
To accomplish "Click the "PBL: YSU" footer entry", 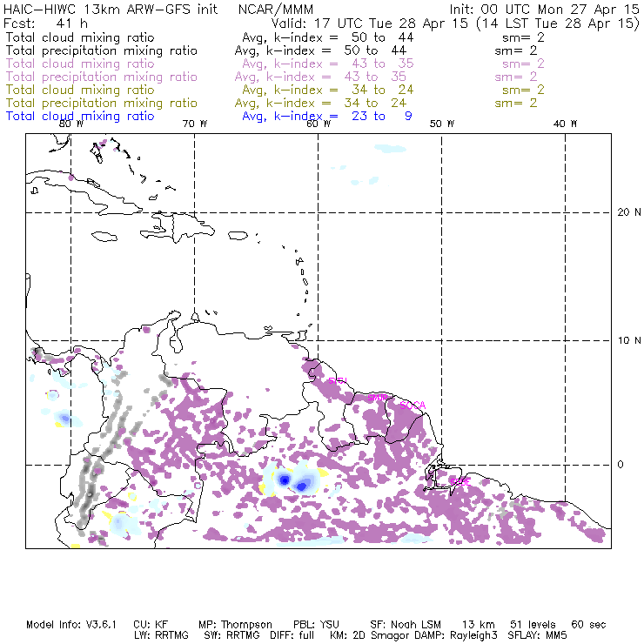I will coord(316,625).
